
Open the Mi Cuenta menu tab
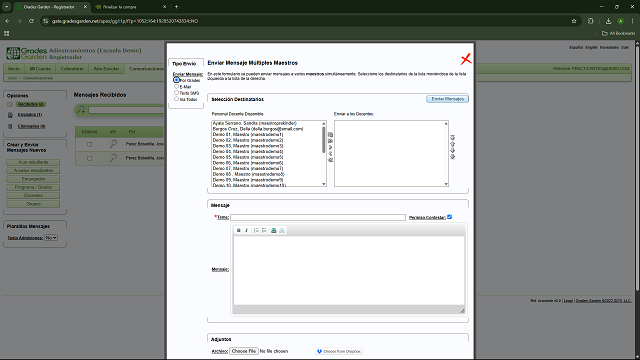pos(40,69)
